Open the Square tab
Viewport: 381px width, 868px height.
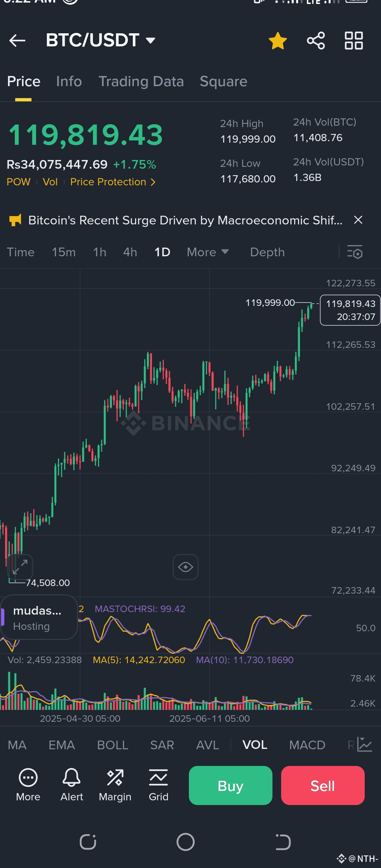[223, 81]
